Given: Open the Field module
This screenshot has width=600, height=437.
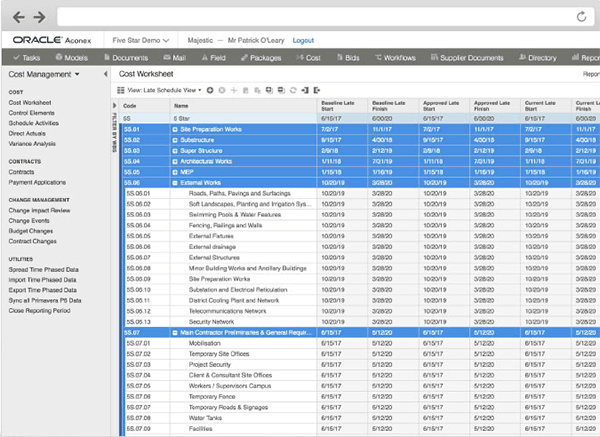Looking at the screenshot, I should point(214,57).
